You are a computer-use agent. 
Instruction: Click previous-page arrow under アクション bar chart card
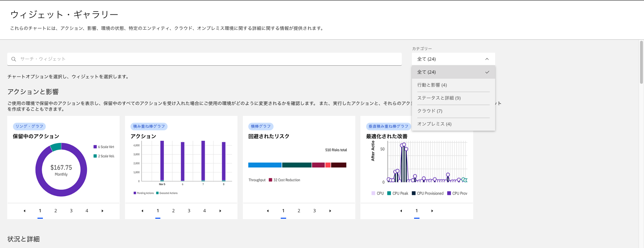142,211
